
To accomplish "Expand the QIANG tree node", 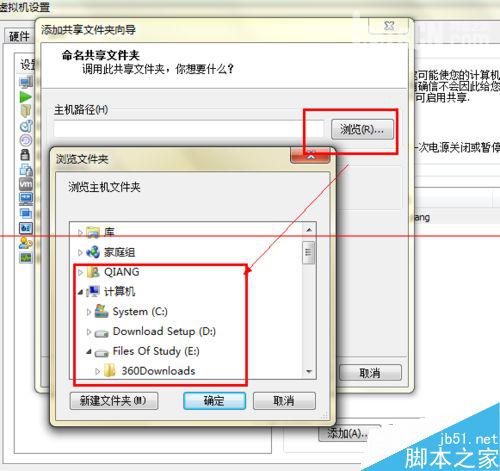I will [x=80, y=272].
